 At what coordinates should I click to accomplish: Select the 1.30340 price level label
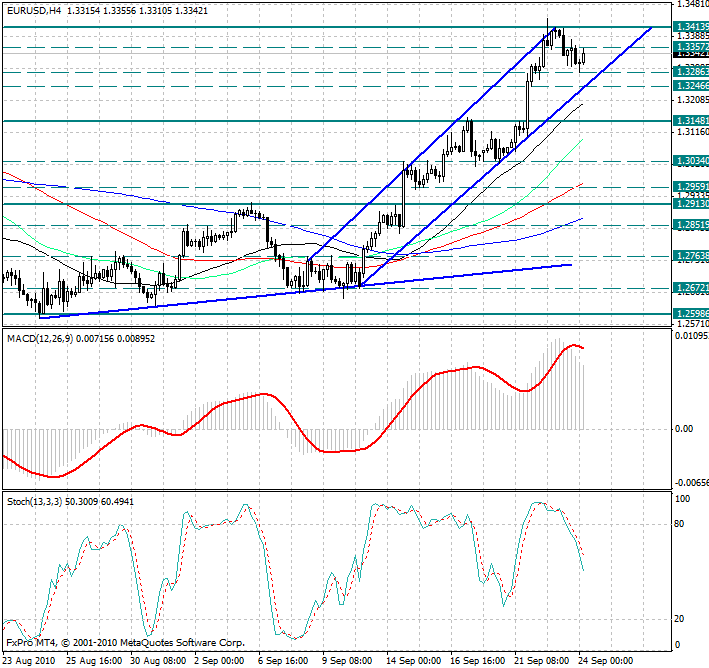[691, 161]
